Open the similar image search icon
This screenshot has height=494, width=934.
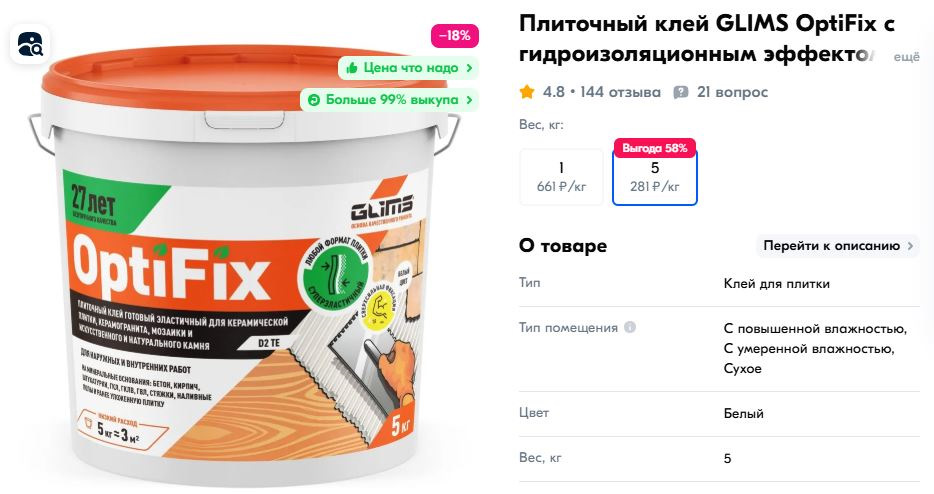coord(30,44)
